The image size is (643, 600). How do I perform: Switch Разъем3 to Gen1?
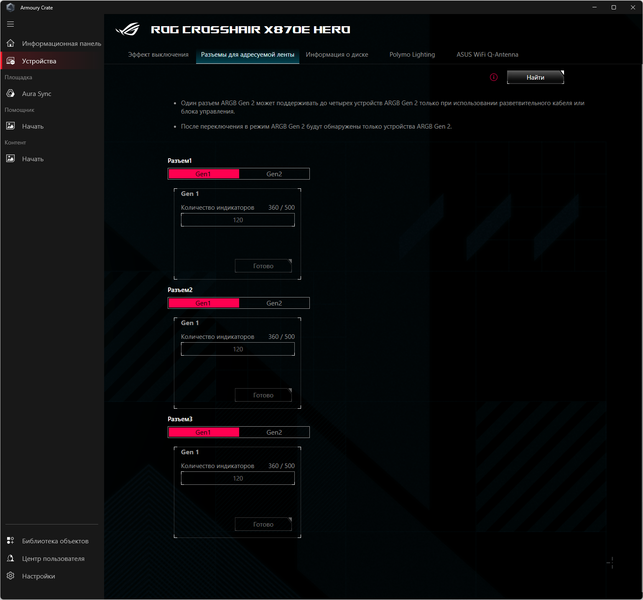coord(204,432)
